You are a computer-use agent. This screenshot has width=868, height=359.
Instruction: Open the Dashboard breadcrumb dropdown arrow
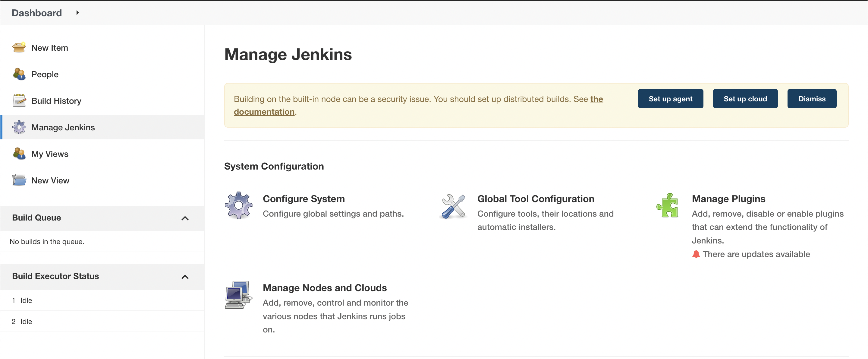pyautogui.click(x=77, y=13)
